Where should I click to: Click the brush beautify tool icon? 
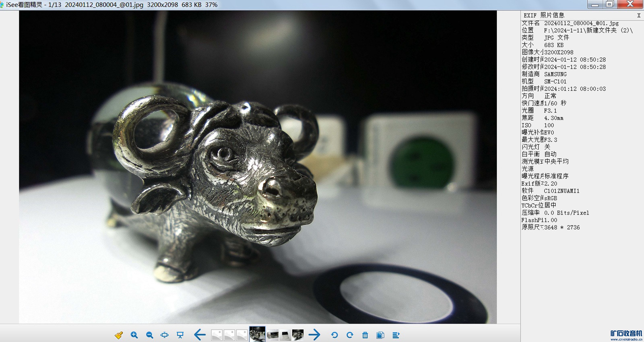(119, 335)
